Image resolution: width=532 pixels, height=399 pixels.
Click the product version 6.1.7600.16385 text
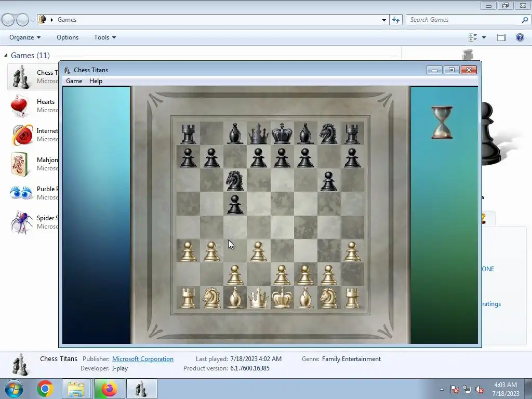[x=250, y=368]
